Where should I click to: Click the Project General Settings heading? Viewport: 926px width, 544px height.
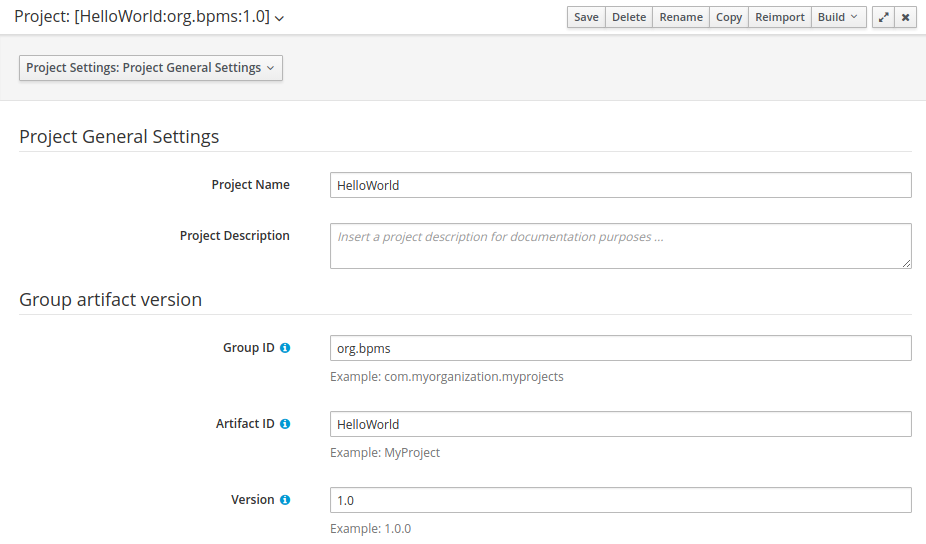[119, 136]
